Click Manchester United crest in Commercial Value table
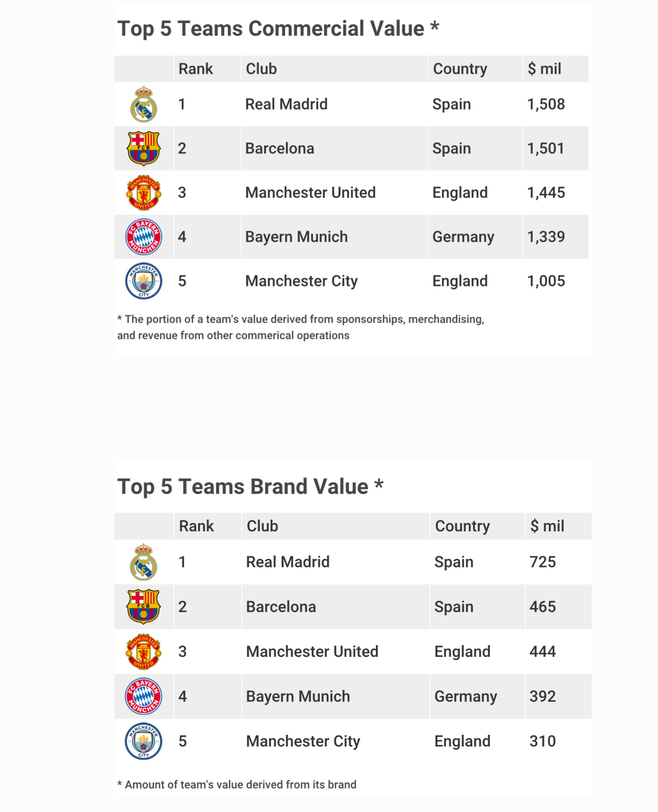This screenshot has height=812, width=658. pos(144,193)
